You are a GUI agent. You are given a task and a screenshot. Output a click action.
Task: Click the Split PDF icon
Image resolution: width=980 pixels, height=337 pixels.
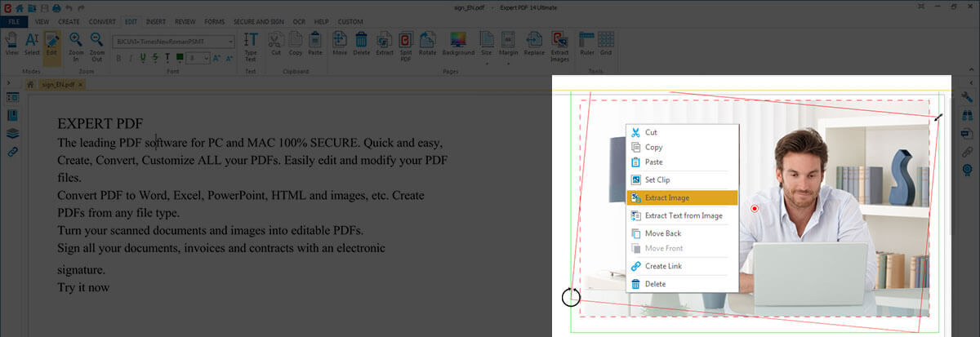pos(406,46)
